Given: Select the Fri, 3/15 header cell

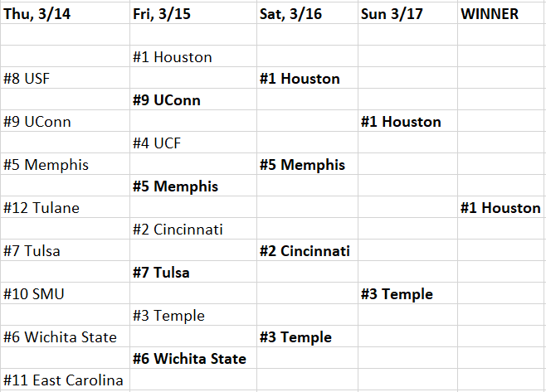Looking at the screenshot, I should [193, 13].
